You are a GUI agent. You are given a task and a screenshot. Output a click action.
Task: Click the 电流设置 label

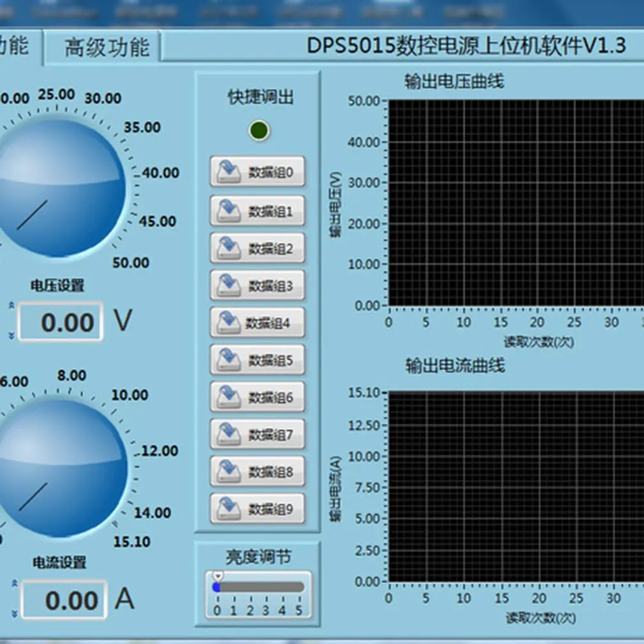(x=59, y=562)
